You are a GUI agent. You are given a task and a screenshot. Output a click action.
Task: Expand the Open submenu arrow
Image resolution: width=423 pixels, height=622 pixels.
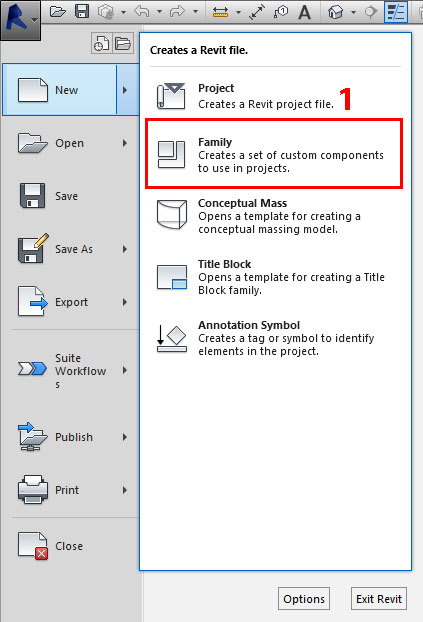pyautogui.click(x=125, y=143)
